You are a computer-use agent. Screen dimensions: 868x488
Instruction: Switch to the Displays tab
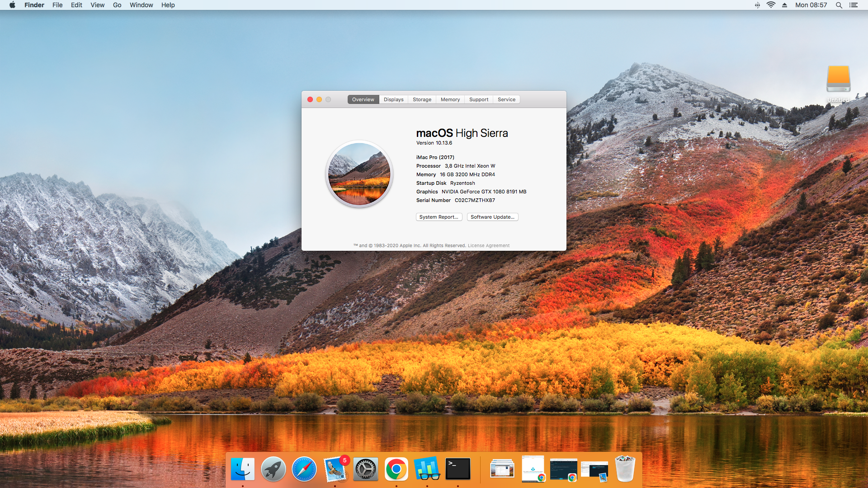(393, 99)
